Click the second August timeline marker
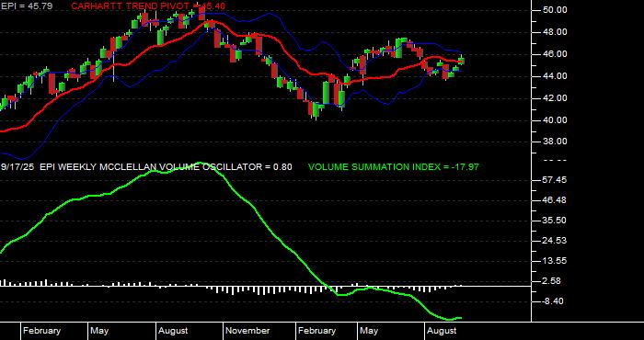Viewport: 644px width, 340px height. tap(442, 331)
